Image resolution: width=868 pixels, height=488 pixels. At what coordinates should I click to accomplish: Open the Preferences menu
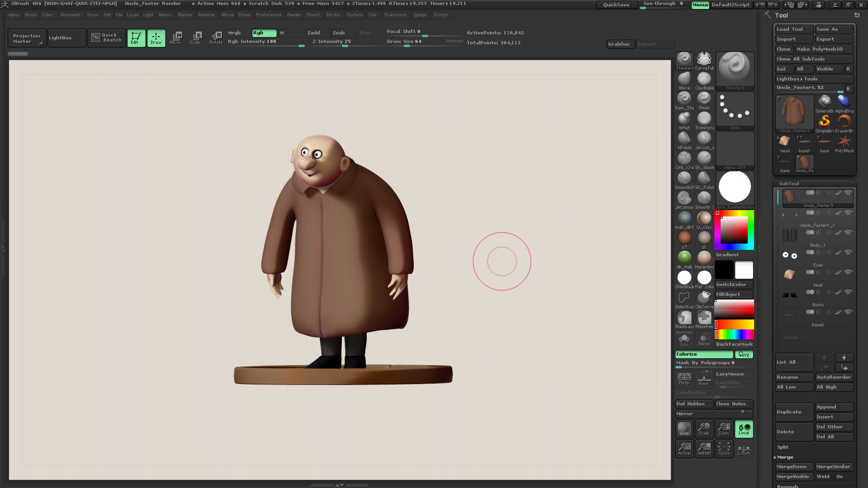click(269, 15)
